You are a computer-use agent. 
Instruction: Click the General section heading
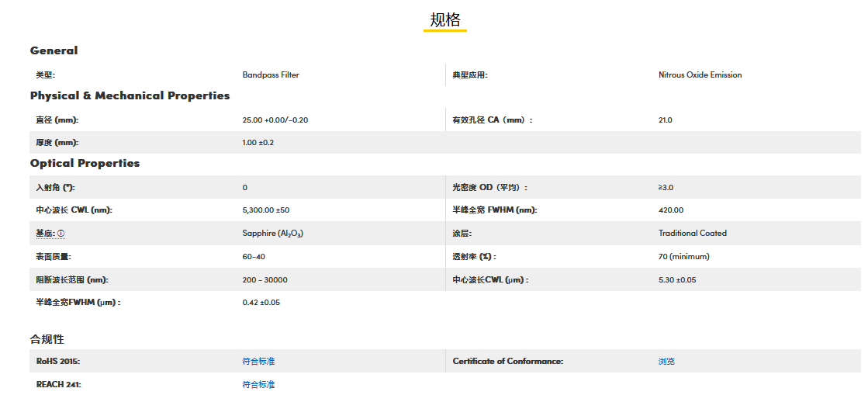tap(54, 50)
